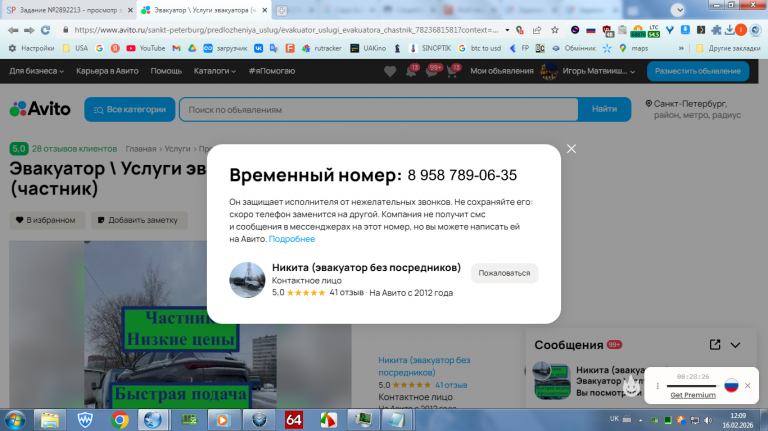Open seller link Никита in sidebar
The image size is (768, 431).
click(x=424, y=366)
